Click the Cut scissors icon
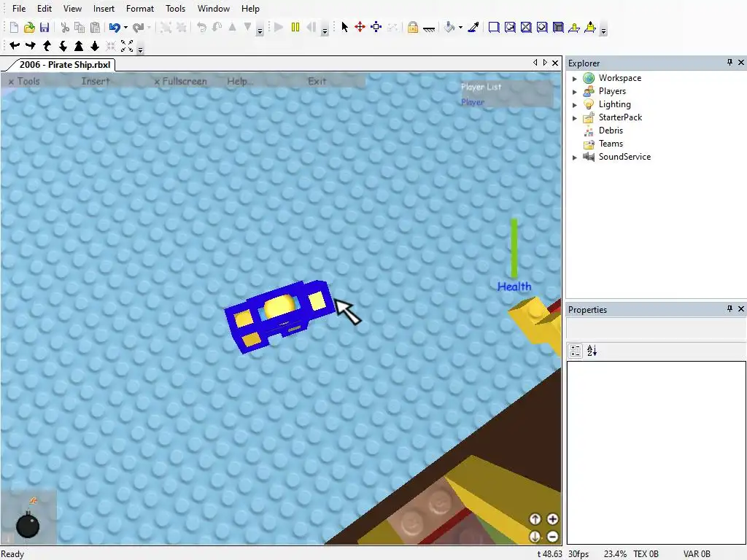 [x=65, y=28]
